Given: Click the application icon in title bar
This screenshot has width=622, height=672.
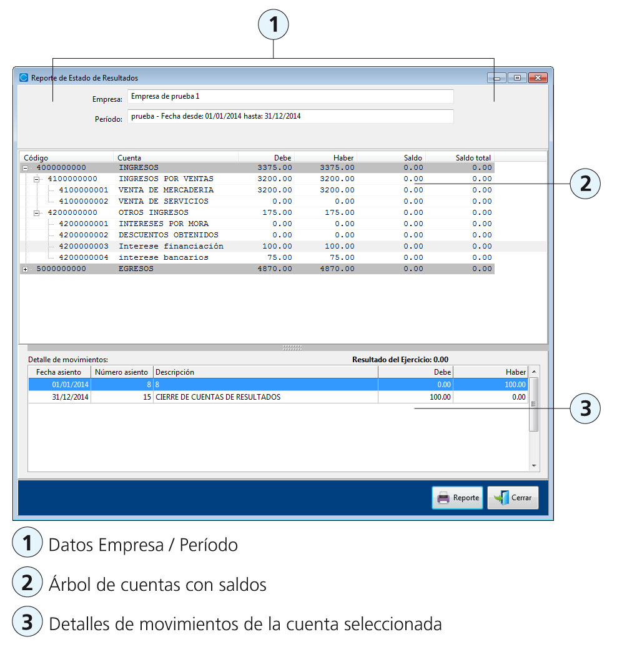Looking at the screenshot, I should 24,78.
